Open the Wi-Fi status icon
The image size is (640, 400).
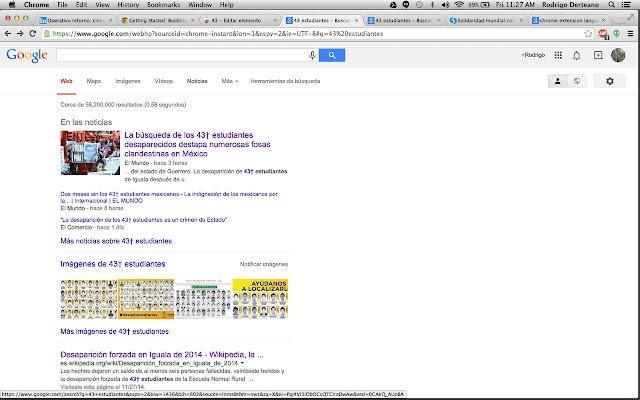459,5
